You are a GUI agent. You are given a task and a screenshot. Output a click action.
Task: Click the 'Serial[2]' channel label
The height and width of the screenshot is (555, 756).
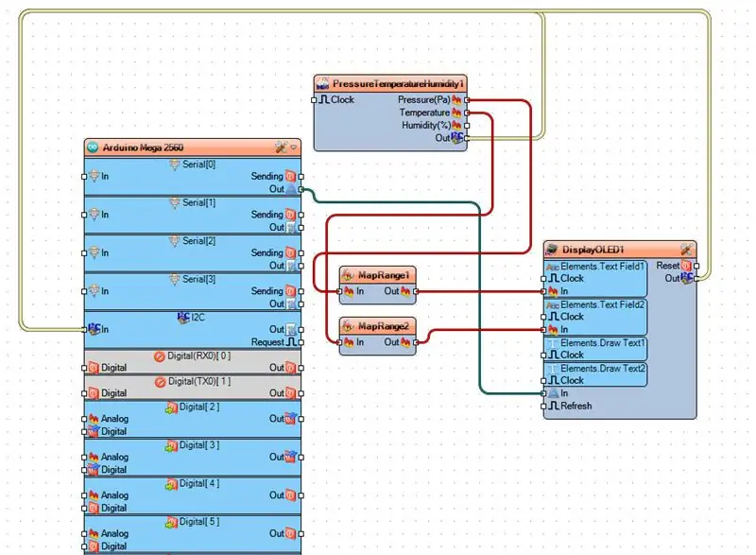click(x=198, y=241)
